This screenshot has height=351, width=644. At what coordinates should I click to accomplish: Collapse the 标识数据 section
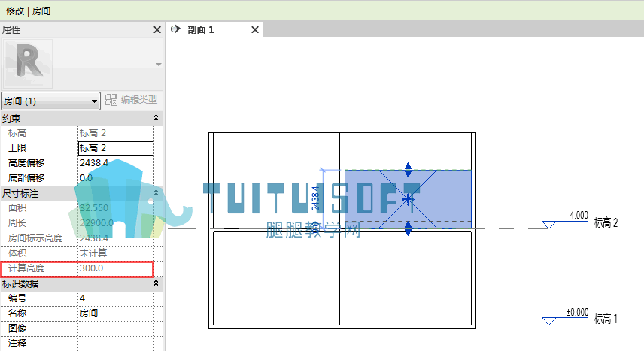(156, 283)
